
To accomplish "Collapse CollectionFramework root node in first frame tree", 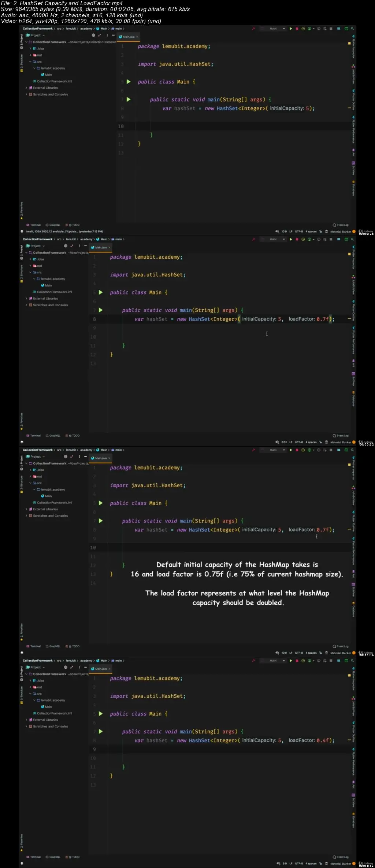I will coord(26,42).
